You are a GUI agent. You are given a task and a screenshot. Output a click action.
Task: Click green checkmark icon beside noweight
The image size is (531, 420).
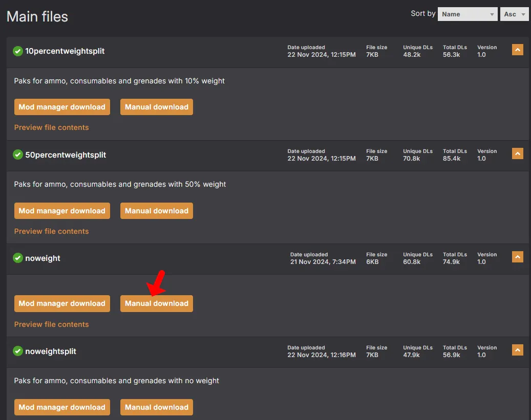(x=18, y=258)
